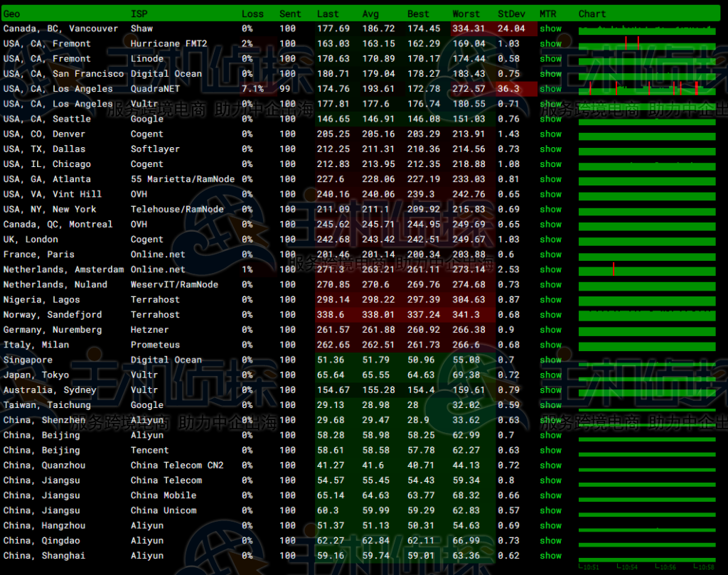728x575 pixels.
Task: Select the China Telecom CN2 ISP cell
Action: pos(177,466)
